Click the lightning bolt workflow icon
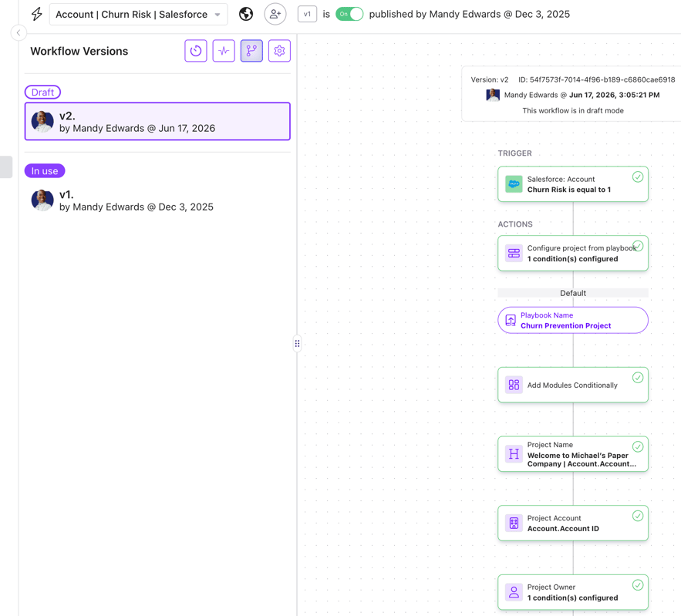Viewport: 681px width, 616px height. tap(37, 15)
